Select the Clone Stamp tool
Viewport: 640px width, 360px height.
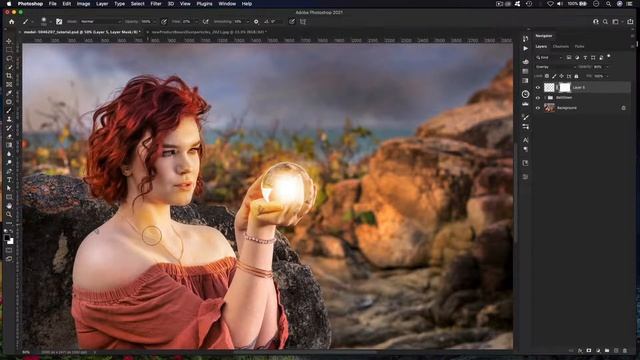click(9, 119)
